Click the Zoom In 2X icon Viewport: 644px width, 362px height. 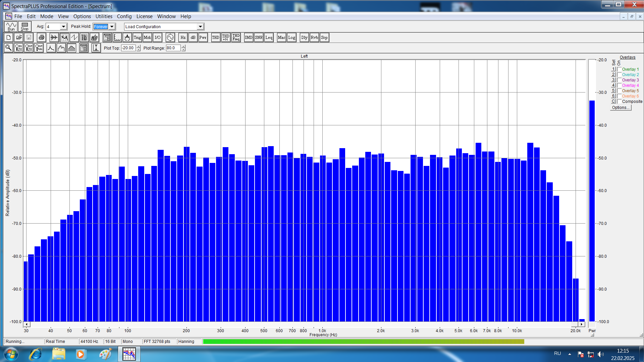pyautogui.click(x=19, y=48)
